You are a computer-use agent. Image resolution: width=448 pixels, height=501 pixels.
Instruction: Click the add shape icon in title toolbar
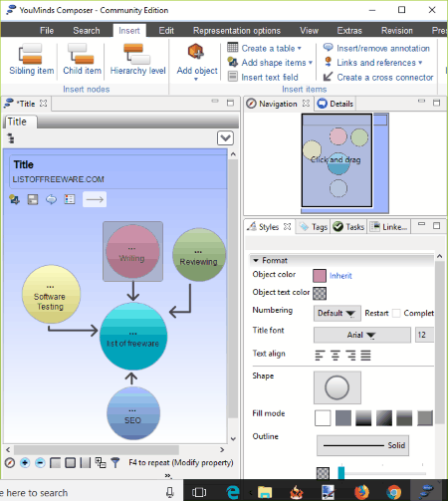click(x=14, y=199)
